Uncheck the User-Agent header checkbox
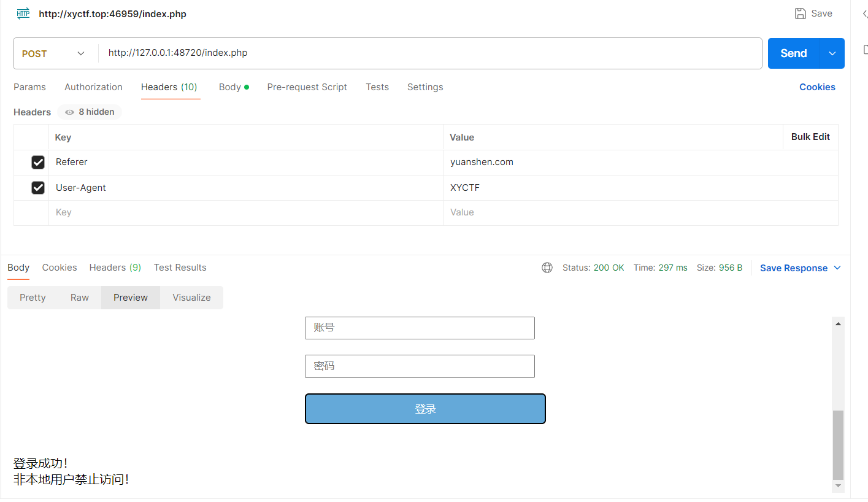868x502 pixels. [38, 188]
